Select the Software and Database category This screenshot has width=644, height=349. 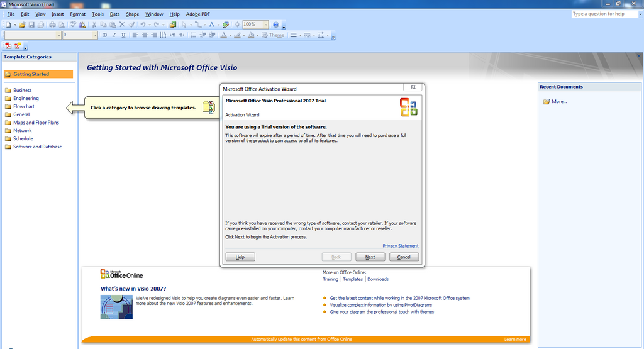pos(37,147)
